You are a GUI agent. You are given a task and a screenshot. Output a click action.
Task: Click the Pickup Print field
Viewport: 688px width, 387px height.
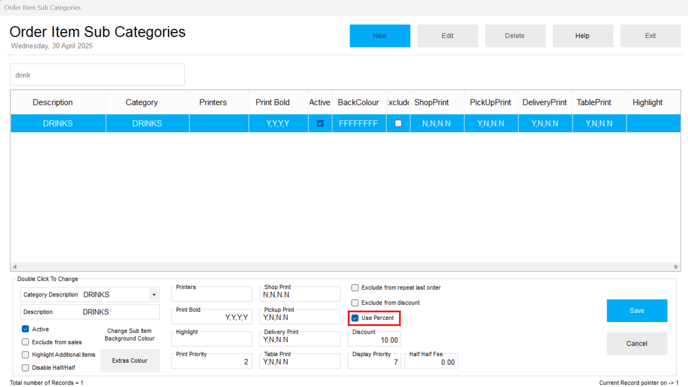click(x=300, y=317)
